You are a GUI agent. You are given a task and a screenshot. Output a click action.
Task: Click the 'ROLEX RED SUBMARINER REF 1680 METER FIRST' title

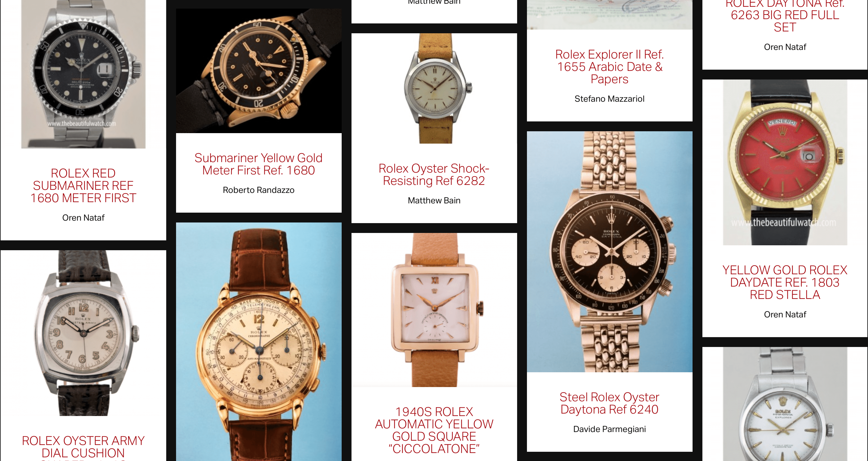coord(83,186)
